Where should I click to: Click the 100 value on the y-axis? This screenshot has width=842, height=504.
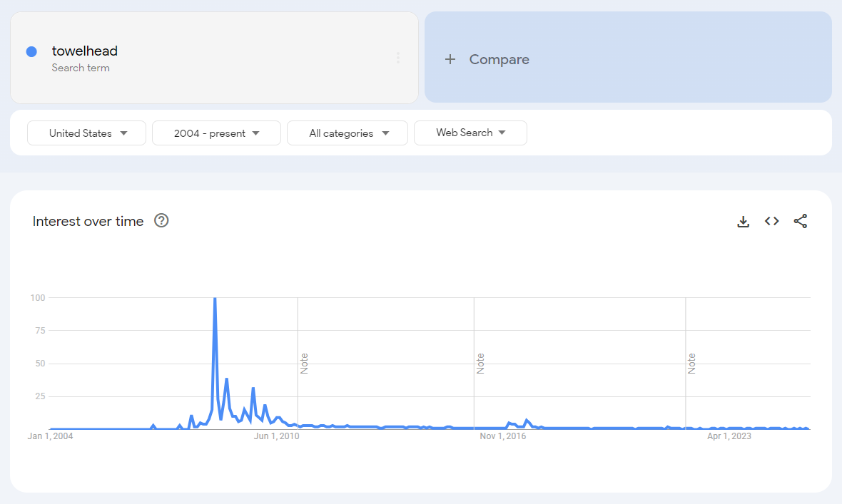tap(38, 298)
